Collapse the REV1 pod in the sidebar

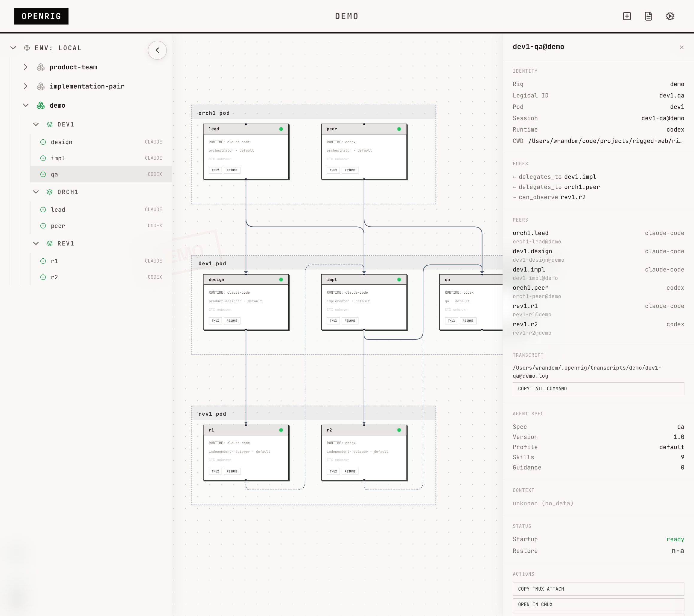point(36,243)
